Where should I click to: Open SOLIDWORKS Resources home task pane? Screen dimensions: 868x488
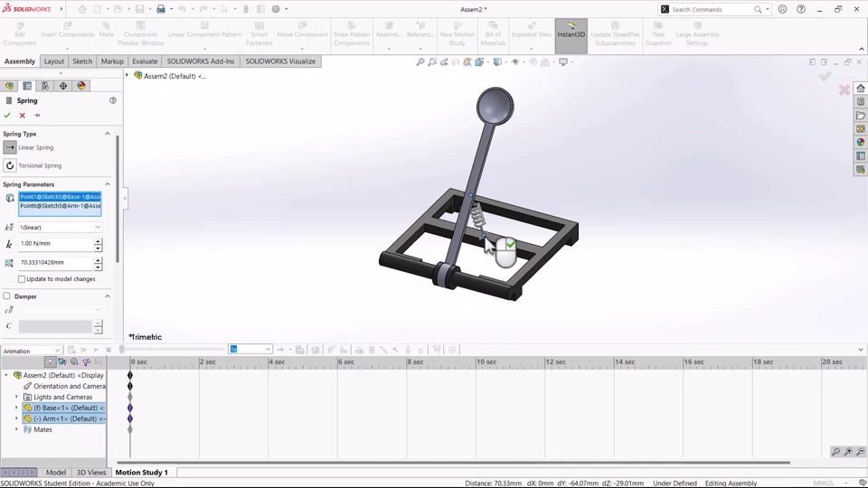tap(860, 89)
